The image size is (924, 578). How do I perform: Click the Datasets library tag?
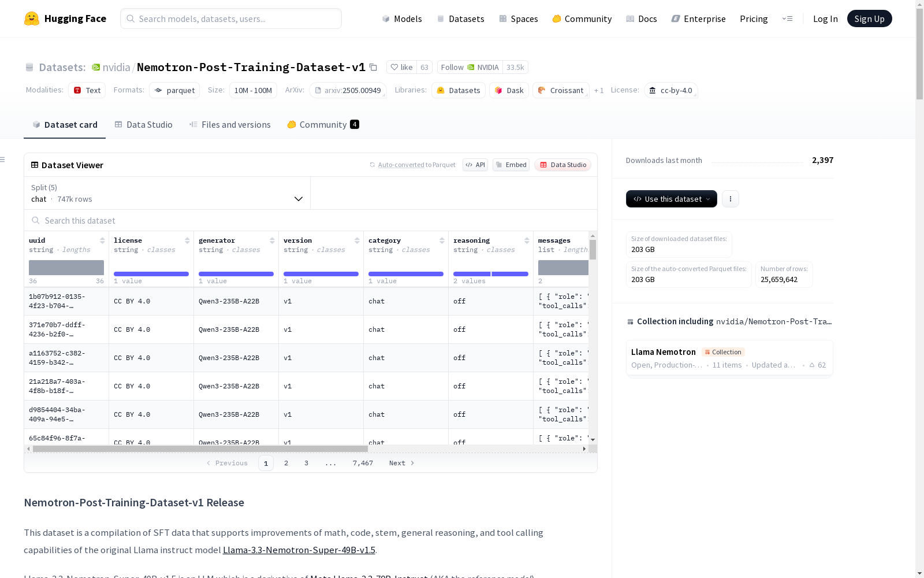[459, 90]
